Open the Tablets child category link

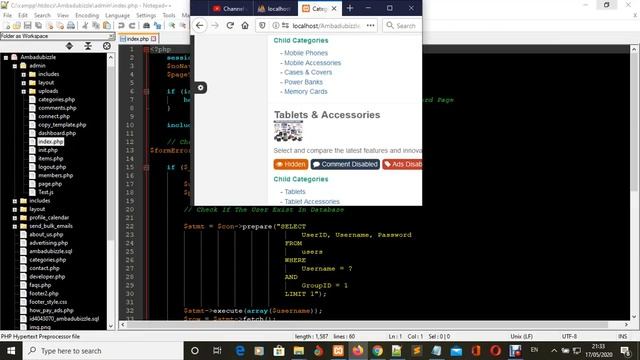[295, 191]
